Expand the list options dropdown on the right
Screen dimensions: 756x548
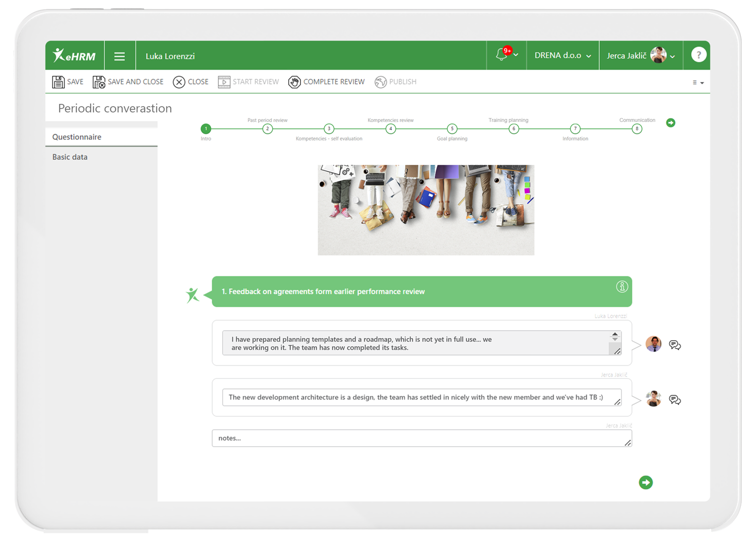click(698, 82)
